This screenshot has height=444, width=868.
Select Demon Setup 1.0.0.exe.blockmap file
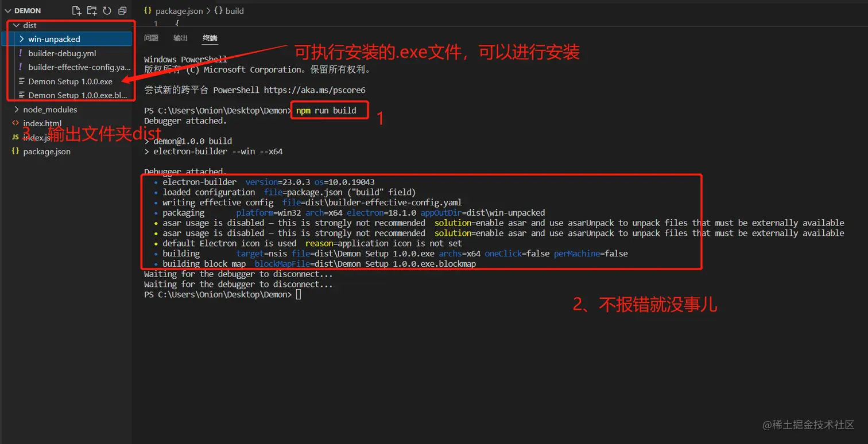click(77, 95)
